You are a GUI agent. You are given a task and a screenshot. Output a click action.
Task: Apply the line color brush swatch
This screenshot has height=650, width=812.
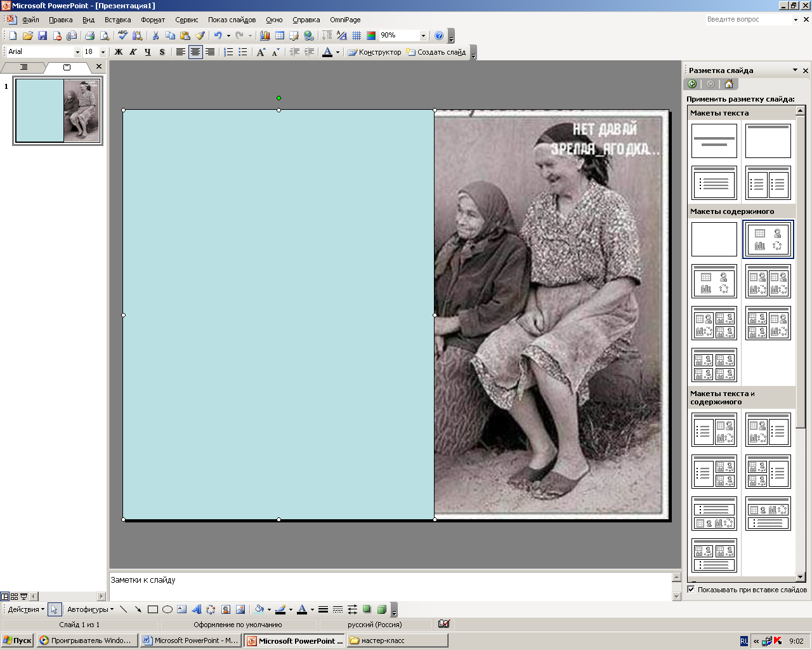(x=280, y=609)
